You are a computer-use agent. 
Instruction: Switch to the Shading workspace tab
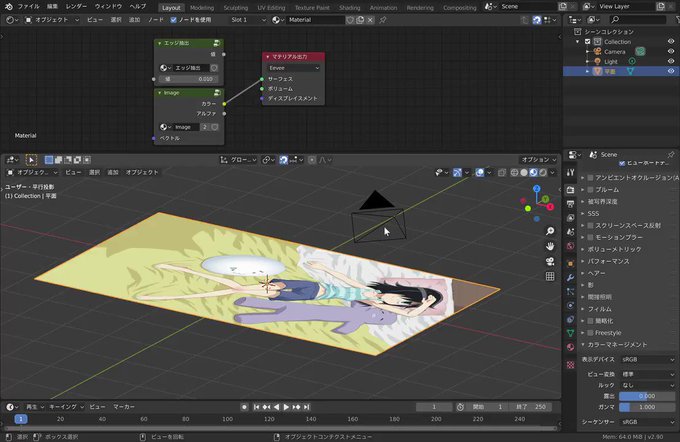[349, 8]
